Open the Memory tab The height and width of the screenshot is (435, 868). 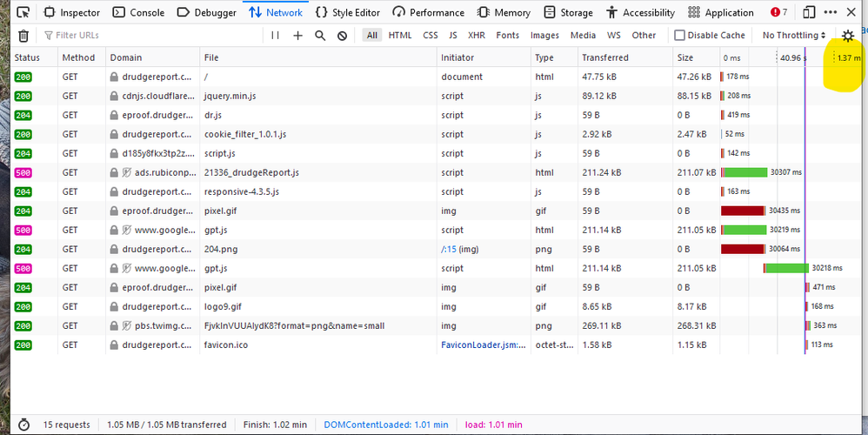(x=504, y=12)
